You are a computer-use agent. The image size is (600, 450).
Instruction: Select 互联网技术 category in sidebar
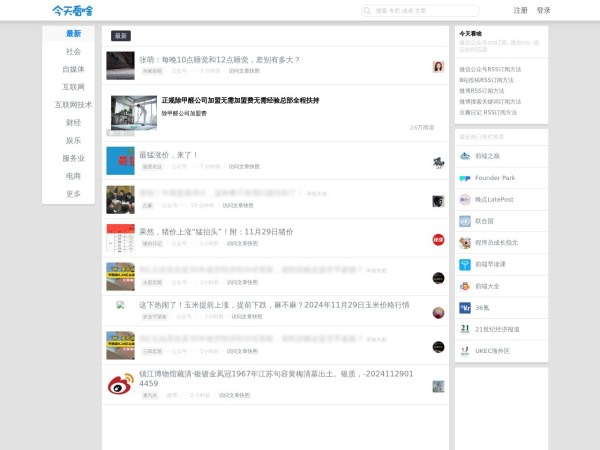coord(73,104)
